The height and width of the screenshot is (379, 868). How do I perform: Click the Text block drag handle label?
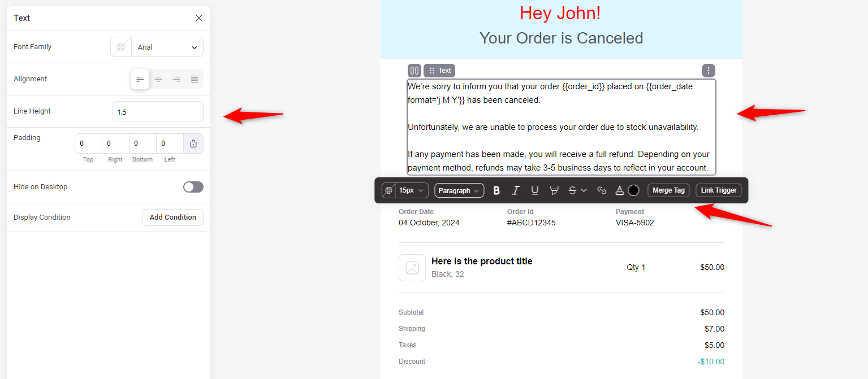(439, 71)
